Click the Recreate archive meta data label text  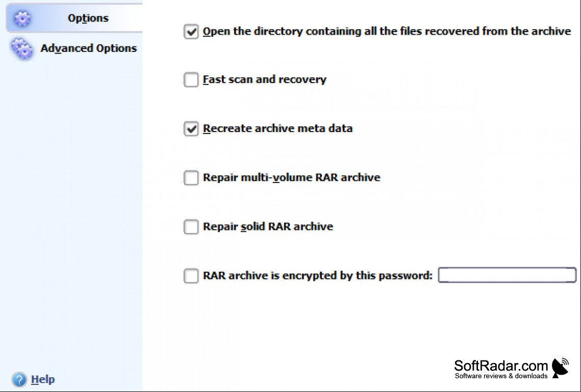278,128
